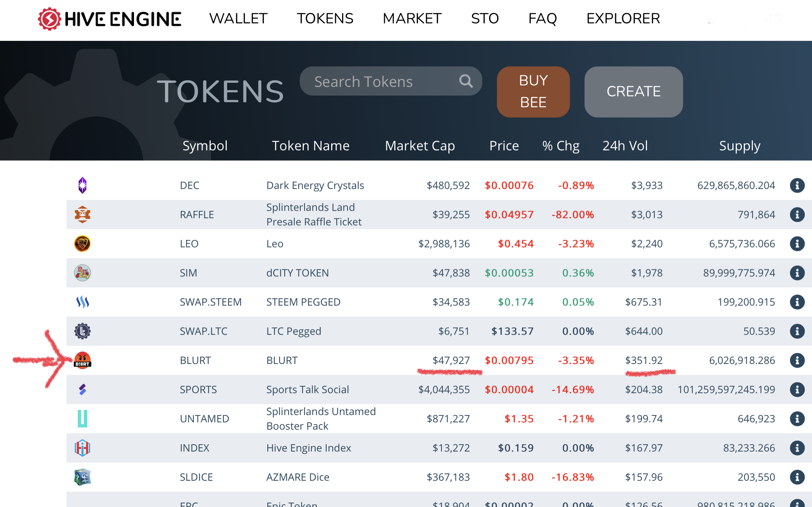812x507 pixels.
Task: Select the UNTAMED symbol text
Action: click(204, 419)
